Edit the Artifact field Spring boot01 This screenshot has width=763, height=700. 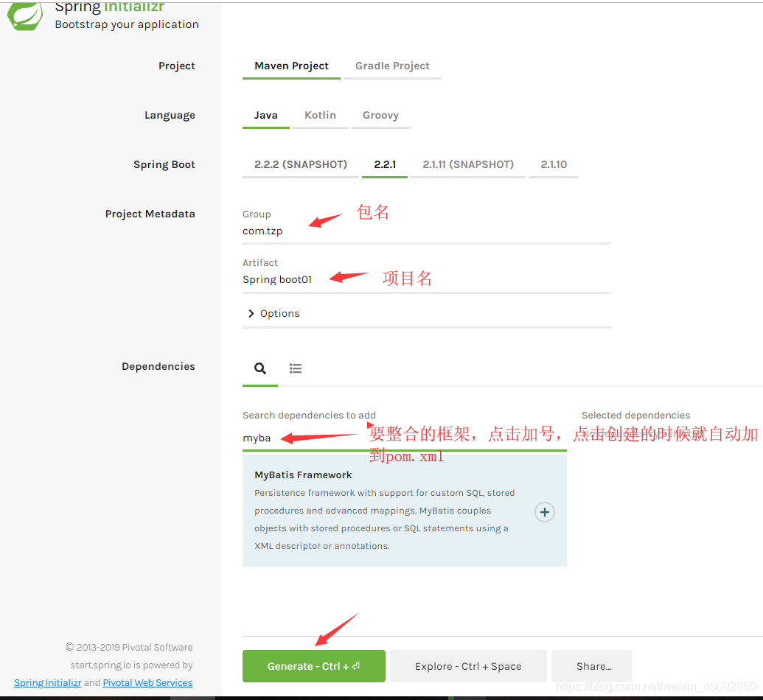click(x=427, y=280)
